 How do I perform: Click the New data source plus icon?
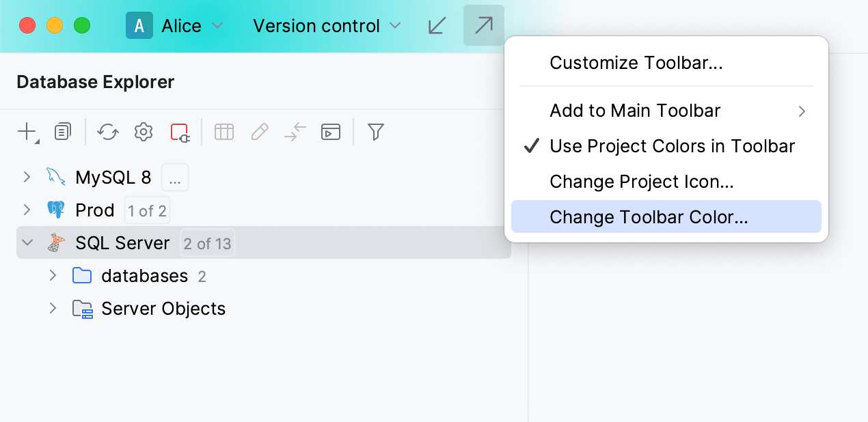pyautogui.click(x=27, y=132)
